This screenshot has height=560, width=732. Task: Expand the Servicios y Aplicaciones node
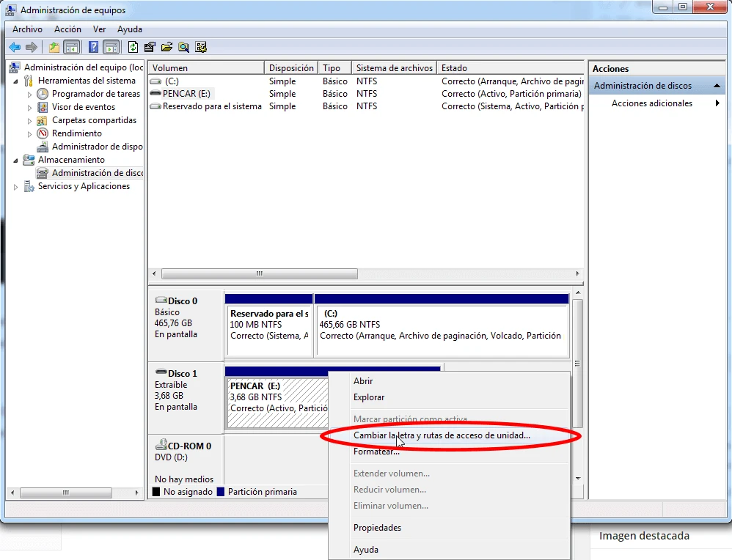click(x=16, y=187)
